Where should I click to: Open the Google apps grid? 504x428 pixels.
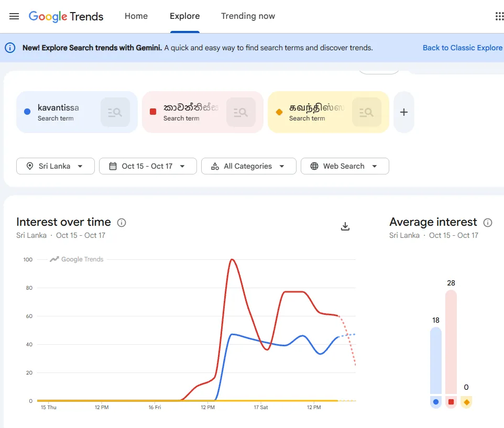[499, 16]
